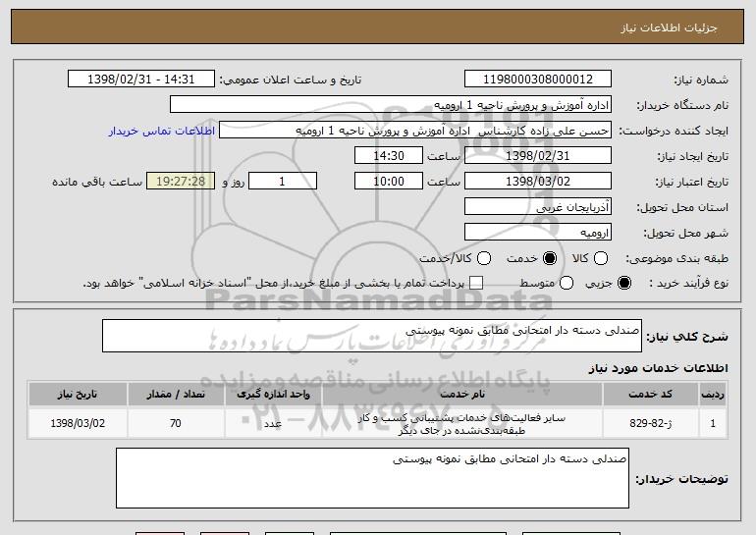The height and width of the screenshot is (535, 756).
Task: Click the delivery city field ارومیه
Action: (538, 233)
